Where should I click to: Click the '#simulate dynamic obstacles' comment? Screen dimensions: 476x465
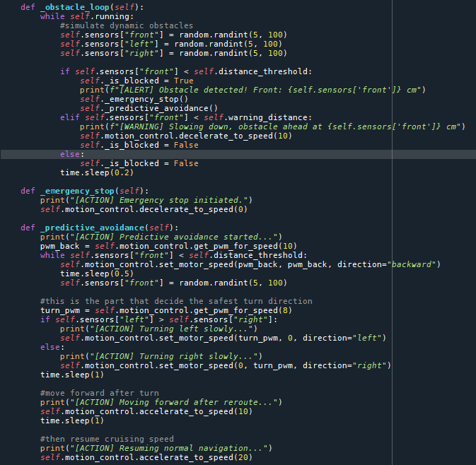[127, 25]
